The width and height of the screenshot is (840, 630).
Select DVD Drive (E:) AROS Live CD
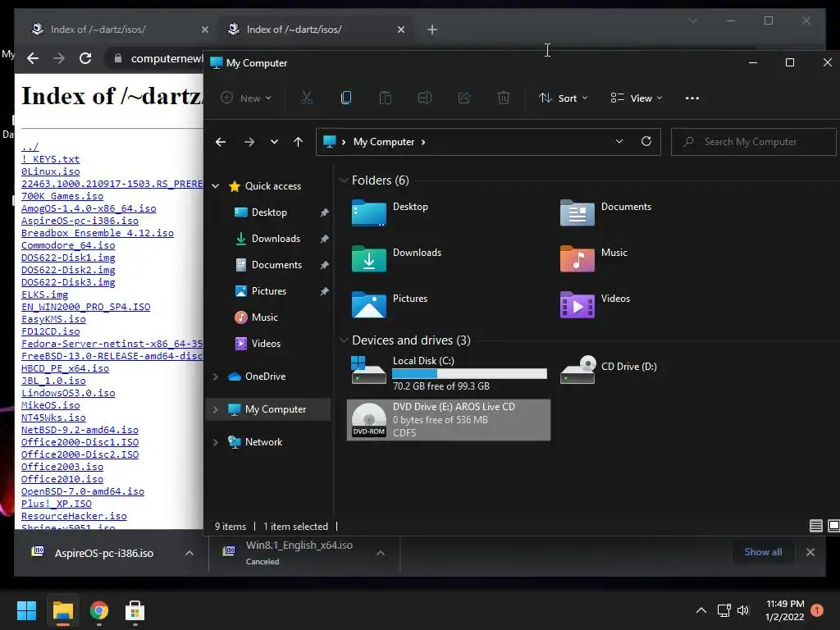(x=449, y=420)
